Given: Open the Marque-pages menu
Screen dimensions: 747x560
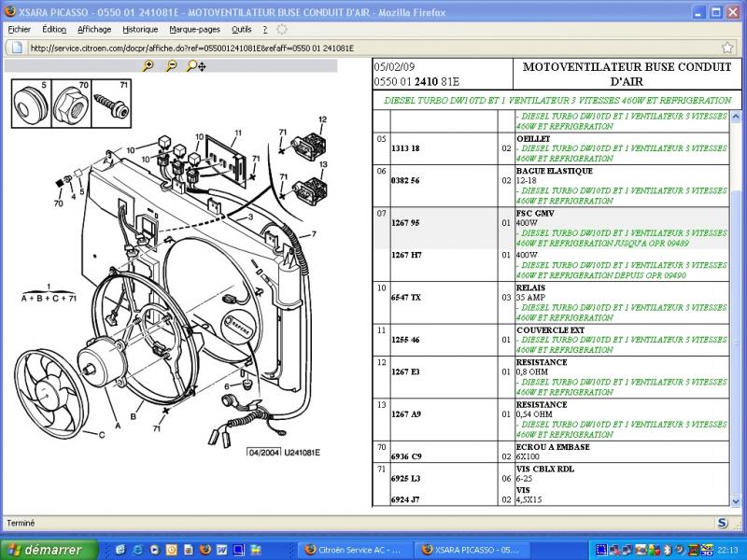Looking at the screenshot, I should pyautogui.click(x=194, y=30).
